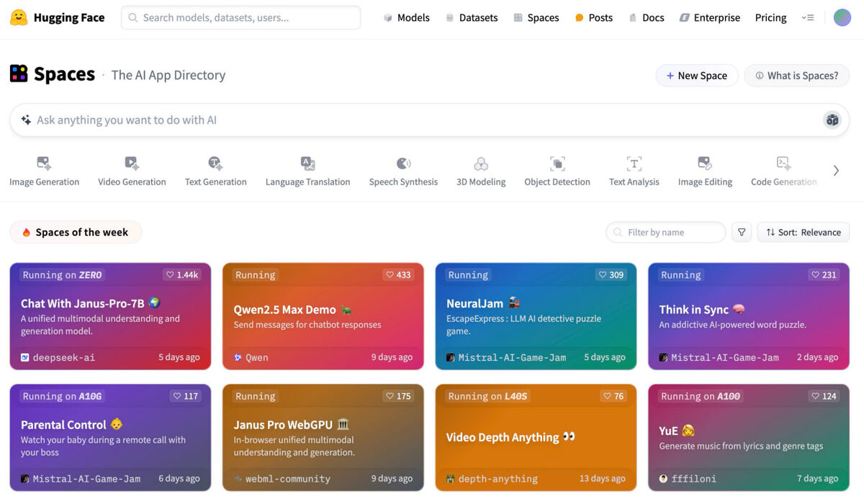Open the 3D Modeling category

(481, 172)
